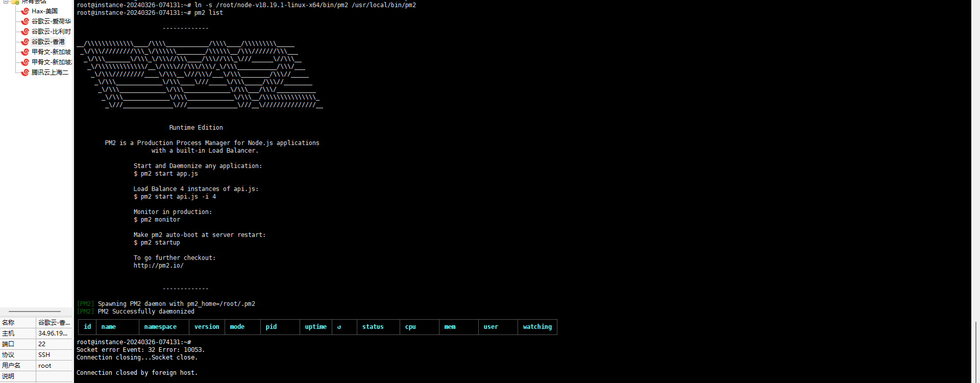
Task: Open the 腾讯云上海二 session icon
Action: (24, 73)
